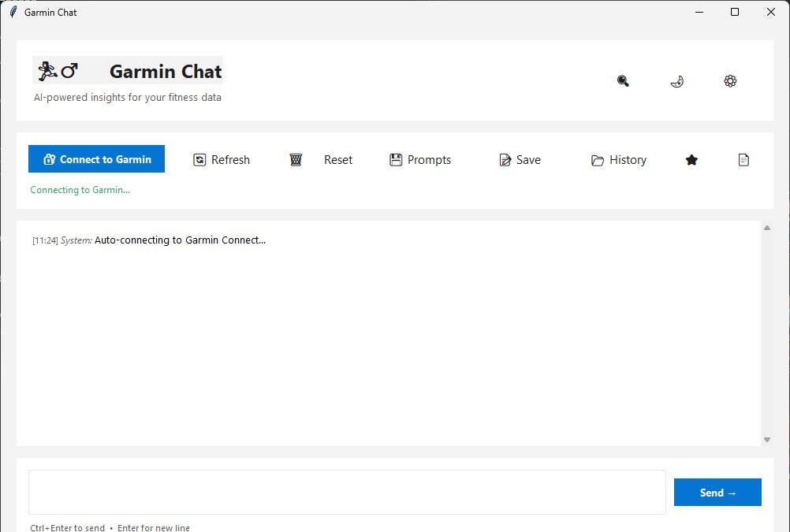Open the saved Prompts list
The image size is (790, 532).
420,160
